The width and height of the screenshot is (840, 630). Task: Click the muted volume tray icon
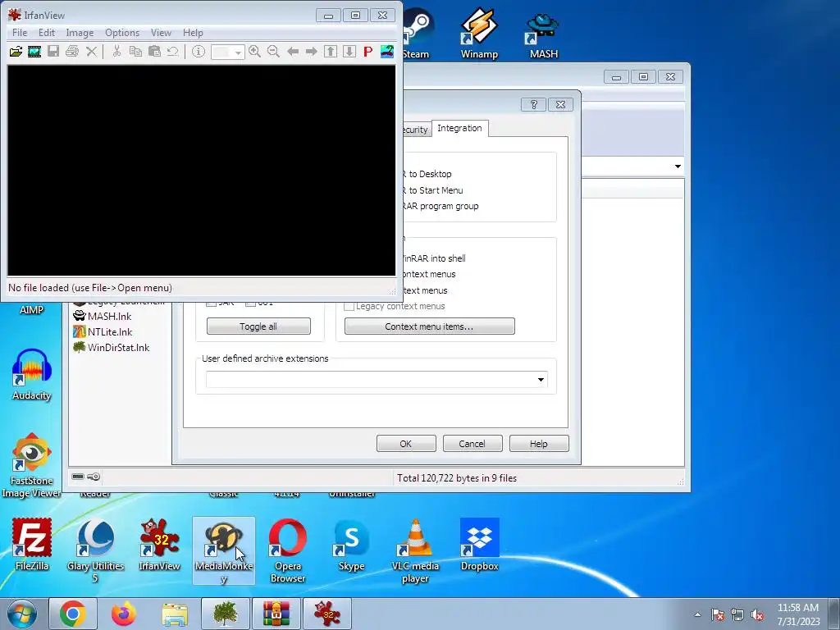click(757, 614)
